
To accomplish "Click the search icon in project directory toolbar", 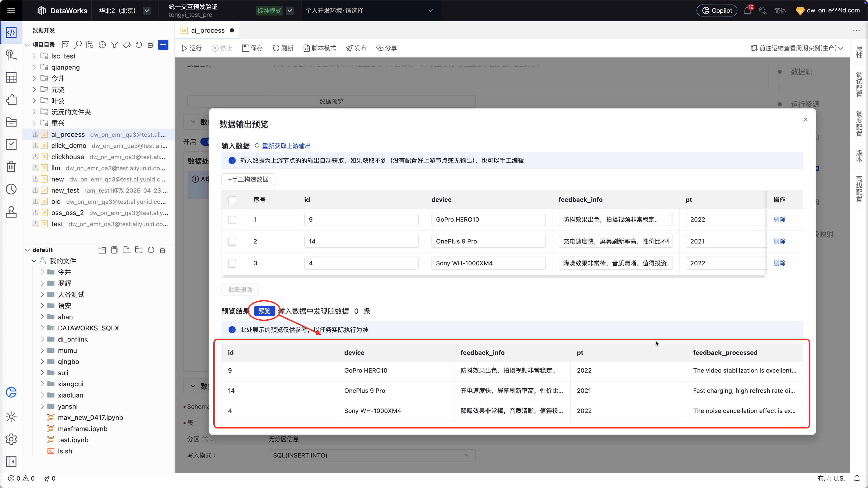I will tap(78, 45).
